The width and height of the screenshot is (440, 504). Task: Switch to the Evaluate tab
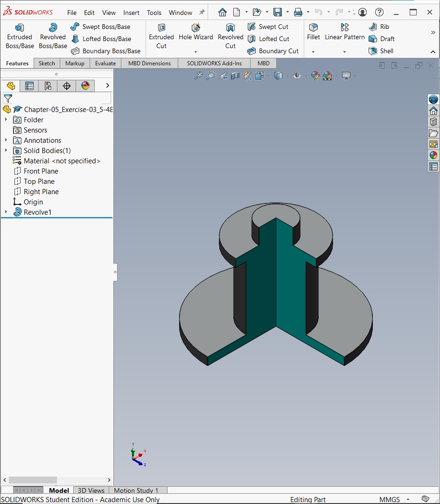coord(105,63)
